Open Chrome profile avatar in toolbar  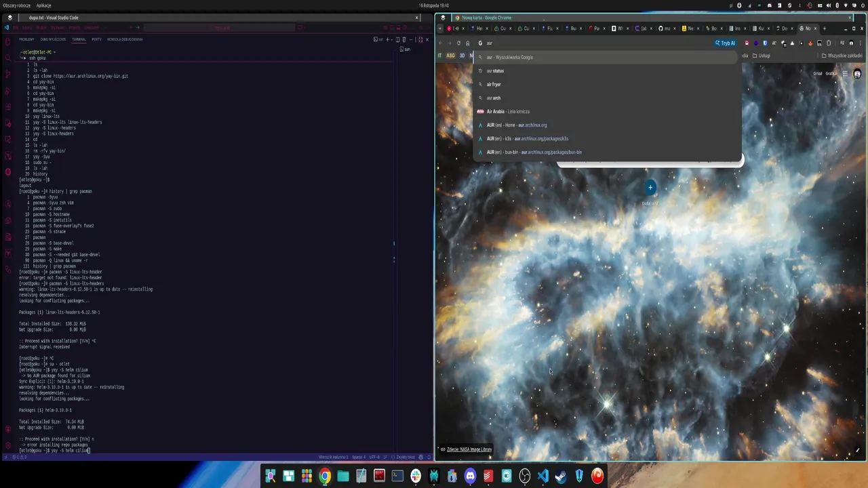point(851,43)
